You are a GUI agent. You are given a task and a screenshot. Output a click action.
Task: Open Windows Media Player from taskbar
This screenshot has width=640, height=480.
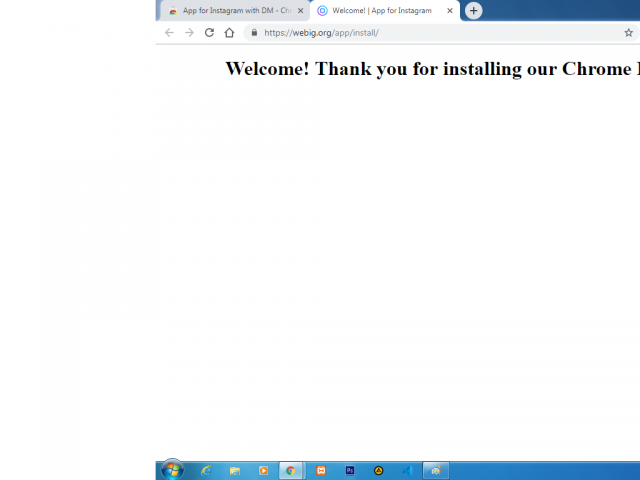click(x=263, y=471)
